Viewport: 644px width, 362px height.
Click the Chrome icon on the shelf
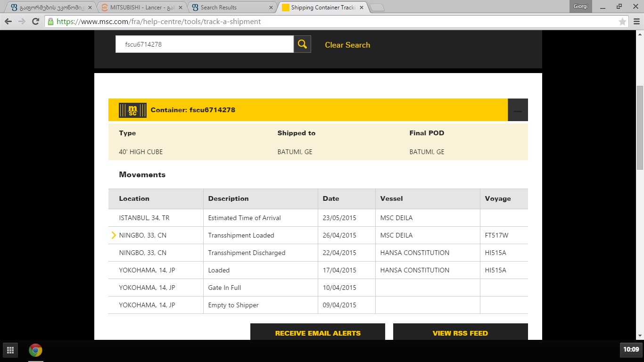tap(35, 350)
